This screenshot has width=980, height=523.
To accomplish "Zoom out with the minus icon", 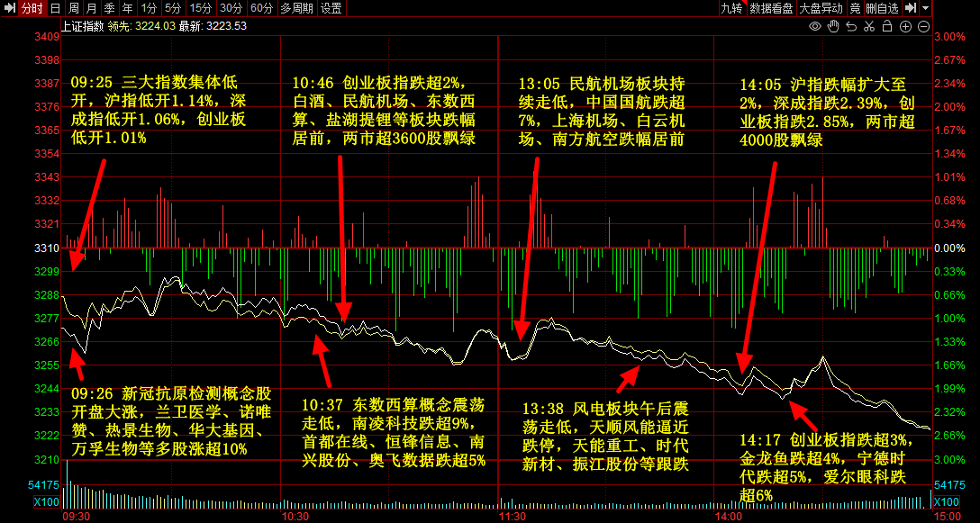I will [925, 27].
